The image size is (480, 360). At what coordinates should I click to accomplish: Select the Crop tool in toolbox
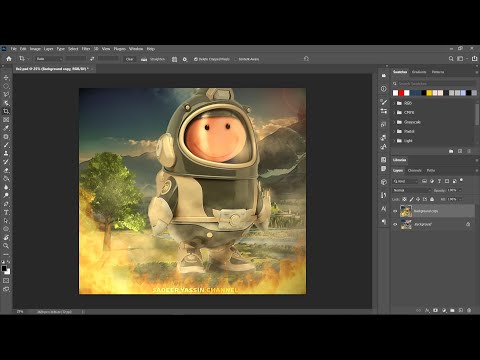pos(6,111)
